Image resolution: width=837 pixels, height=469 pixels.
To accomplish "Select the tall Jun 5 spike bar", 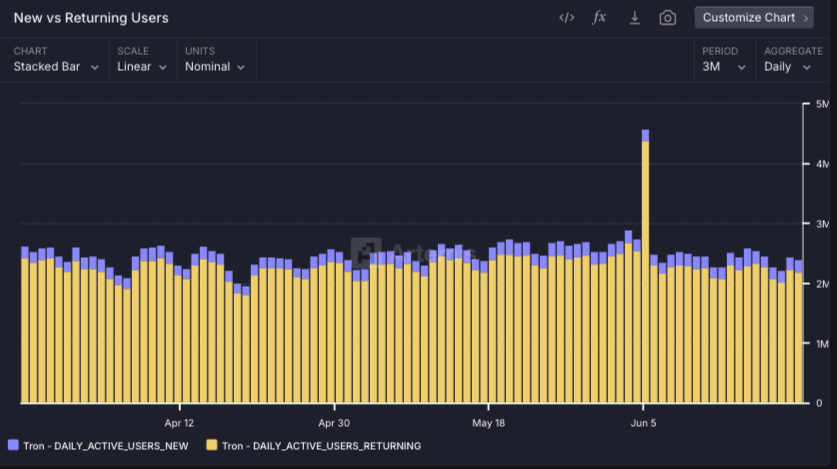I will click(645, 266).
